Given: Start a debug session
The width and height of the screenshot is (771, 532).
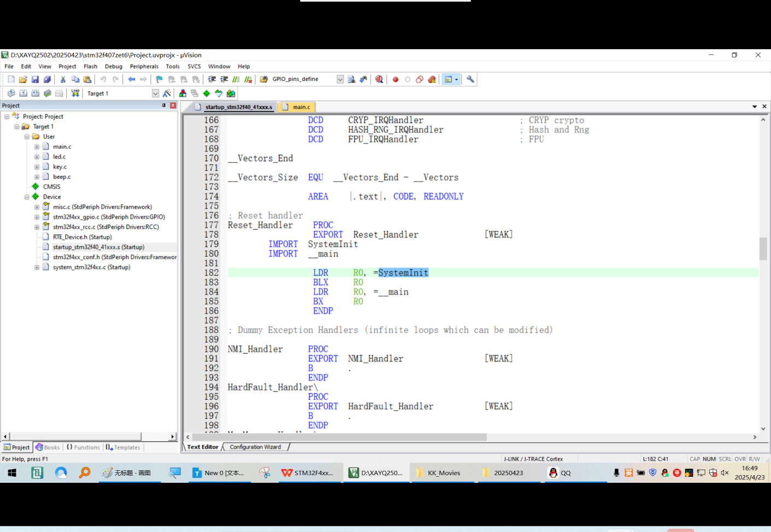Looking at the screenshot, I should (379, 79).
